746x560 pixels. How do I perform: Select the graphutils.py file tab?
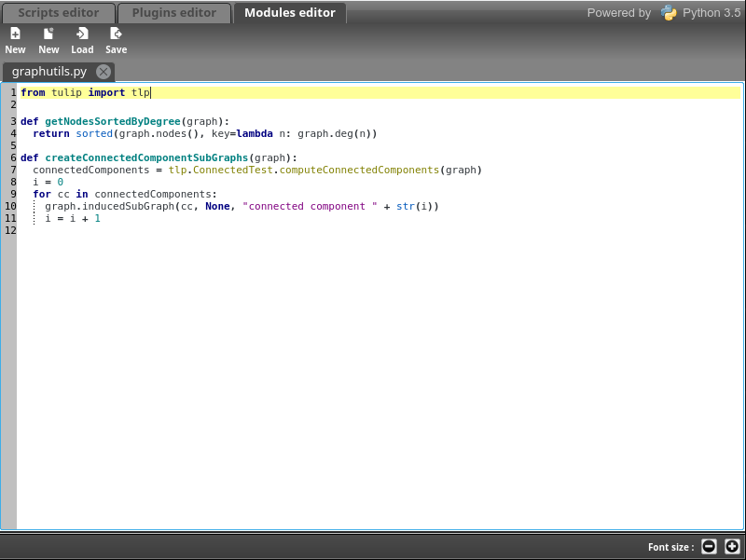click(x=48, y=72)
